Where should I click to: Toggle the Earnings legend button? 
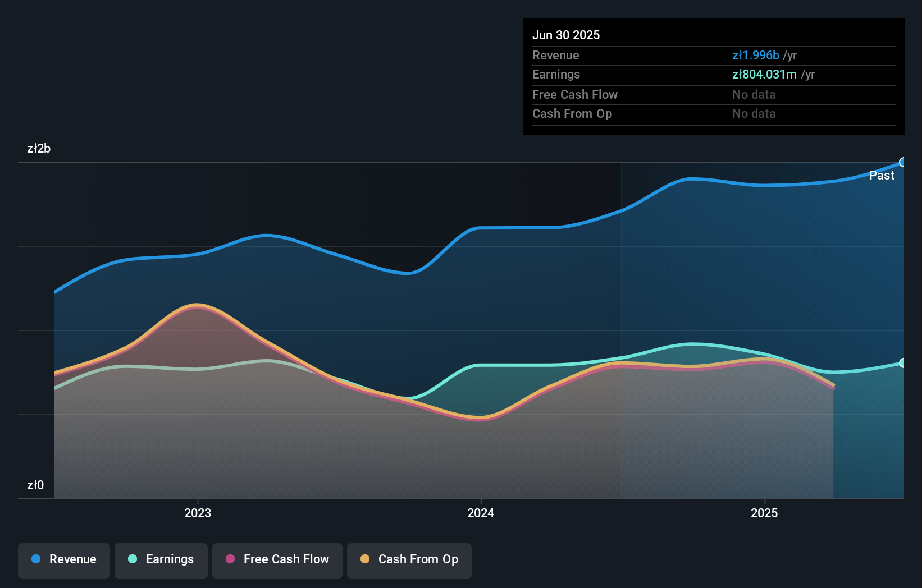point(161,561)
